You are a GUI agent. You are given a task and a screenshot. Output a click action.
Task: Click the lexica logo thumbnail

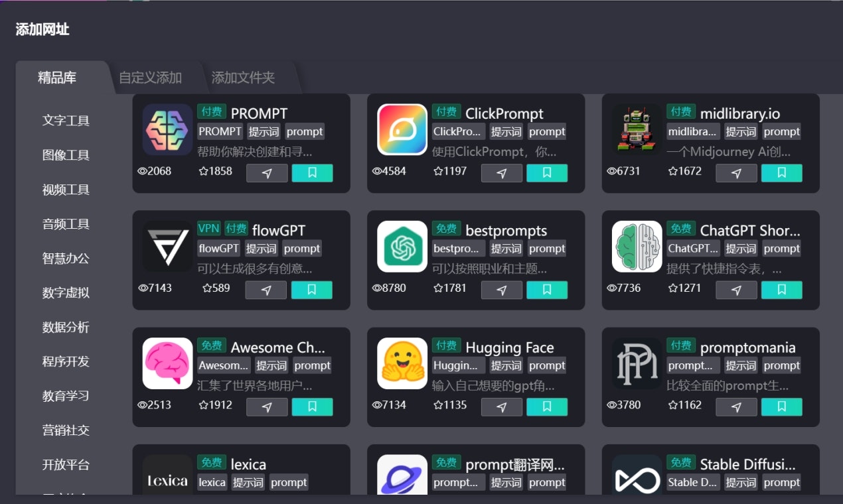(168, 475)
